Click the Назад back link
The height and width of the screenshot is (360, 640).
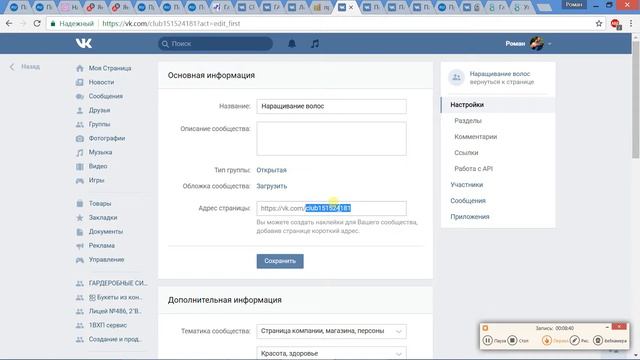pyautogui.click(x=25, y=67)
